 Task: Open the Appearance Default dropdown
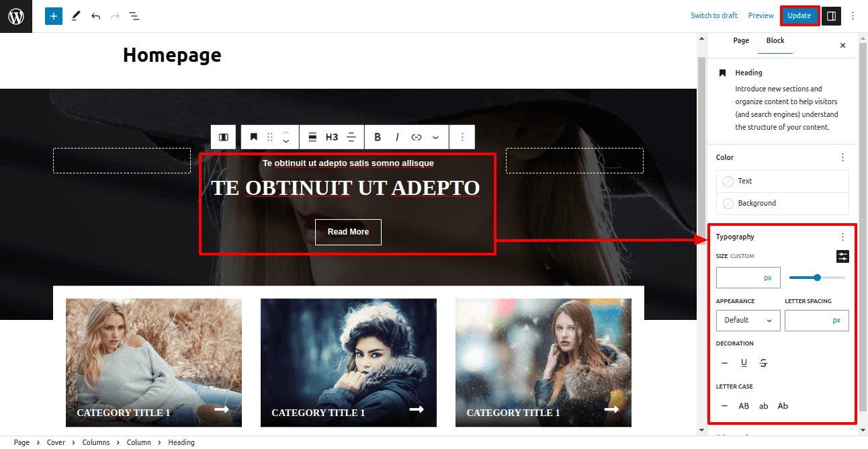(x=748, y=321)
